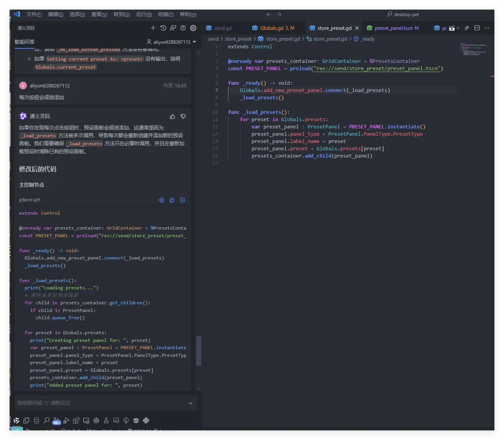Open Extensions icon
Image resolution: width=504 pixels, height=440 pixels.
(76, 420)
